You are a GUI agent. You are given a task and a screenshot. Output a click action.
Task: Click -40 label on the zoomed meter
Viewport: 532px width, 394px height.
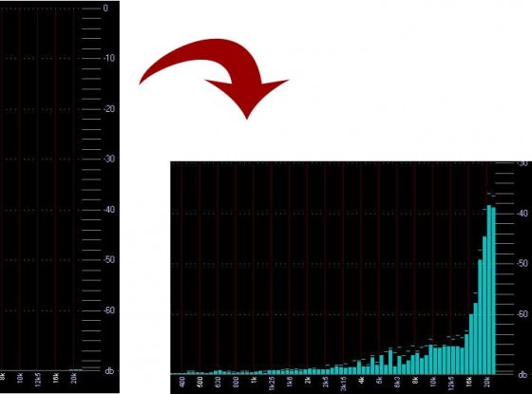(522, 214)
